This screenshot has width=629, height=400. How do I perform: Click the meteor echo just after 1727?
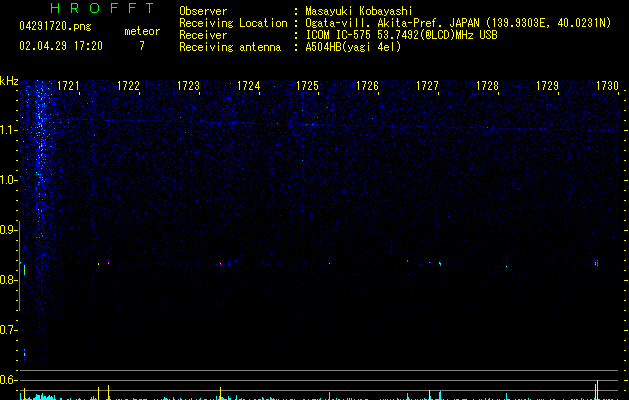pos(440,264)
